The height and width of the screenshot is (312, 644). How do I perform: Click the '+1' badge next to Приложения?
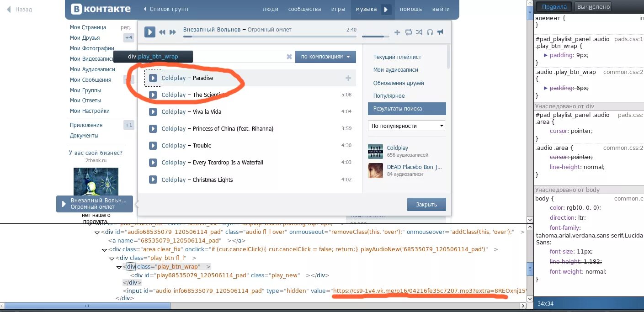129,125
